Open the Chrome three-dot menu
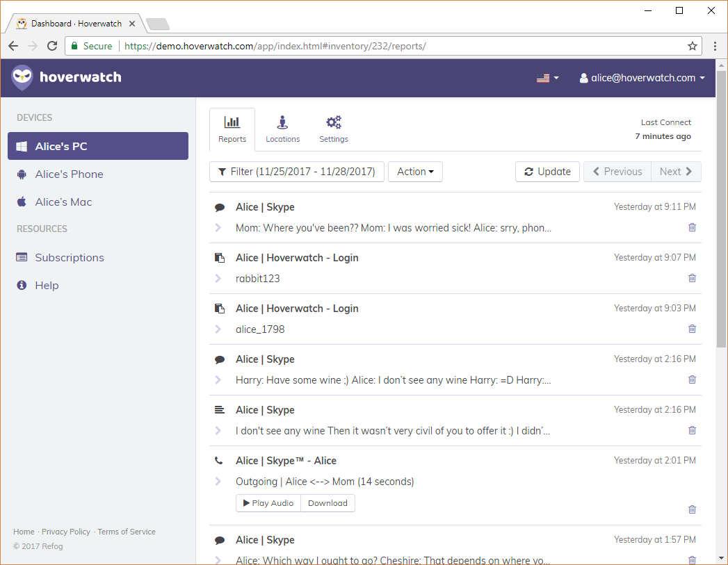This screenshot has height=565, width=728. [x=715, y=46]
